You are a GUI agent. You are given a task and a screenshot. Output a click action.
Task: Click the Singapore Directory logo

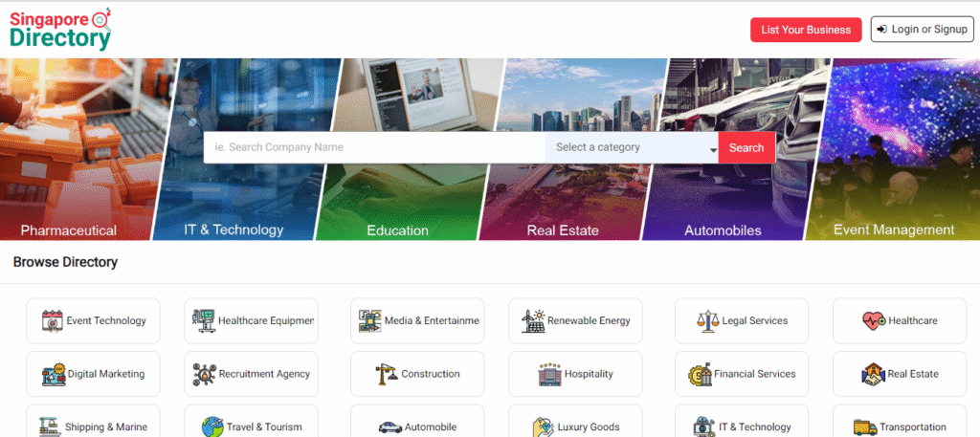pyautogui.click(x=60, y=28)
